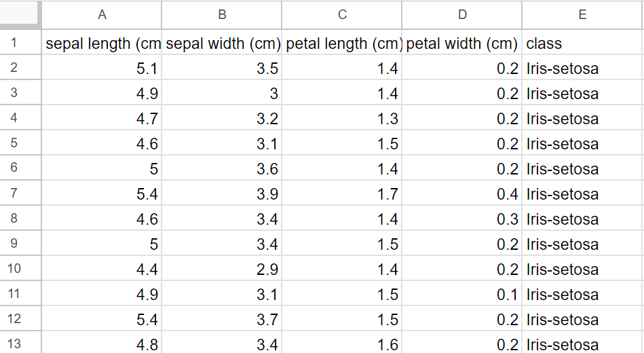Select cell D11 containing 0.1
Screen dimensions: 644x353
pos(462,293)
